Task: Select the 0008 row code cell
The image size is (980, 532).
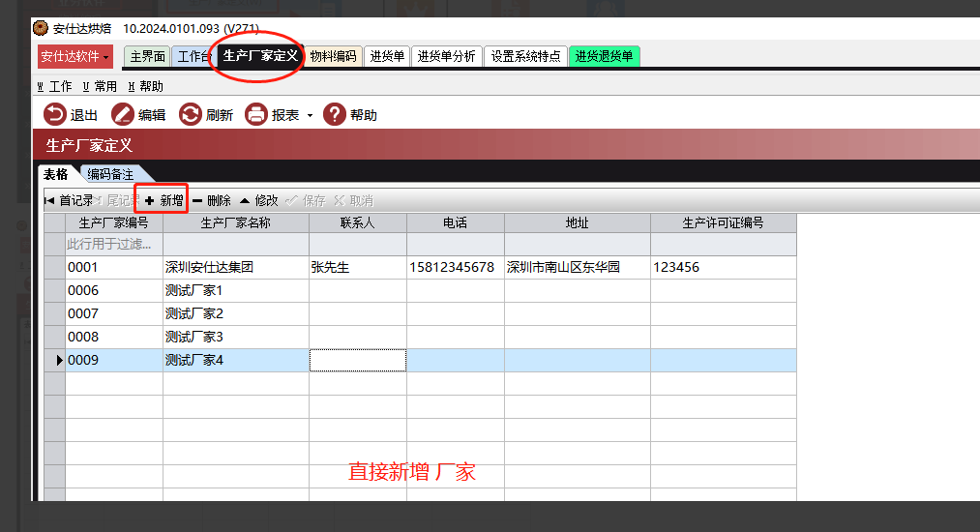Action: [114, 337]
